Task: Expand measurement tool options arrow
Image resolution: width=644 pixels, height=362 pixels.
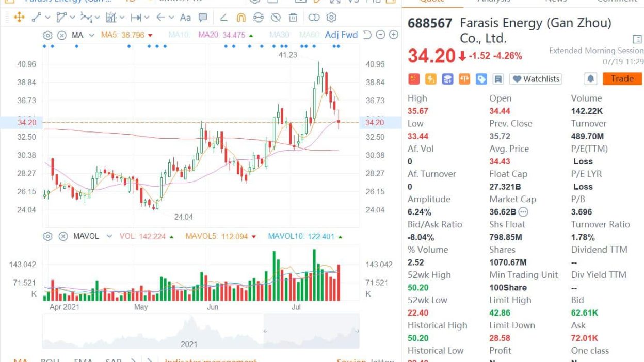Action: (x=122, y=18)
